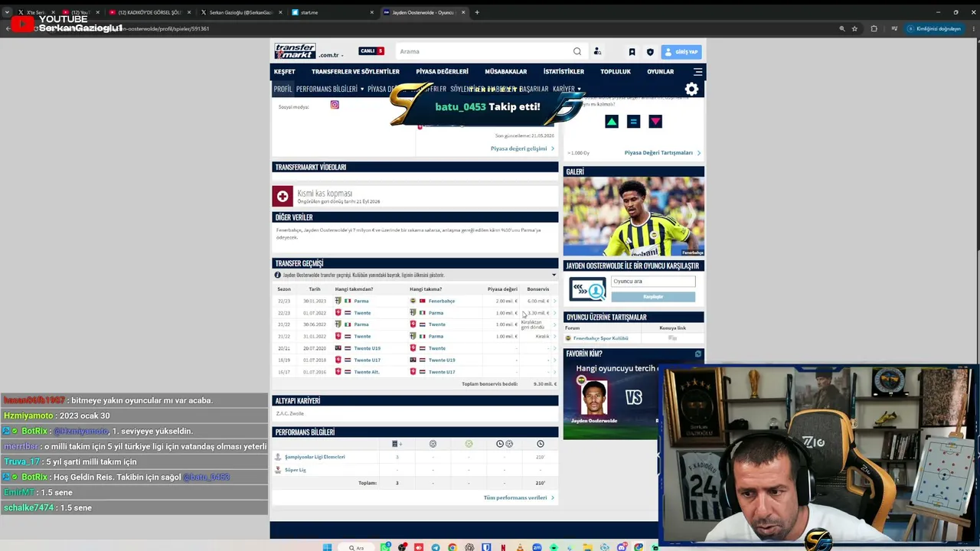Open the Fenerbahçe gallery photo
This screenshot has width=980, height=551.
click(x=634, y=217)
